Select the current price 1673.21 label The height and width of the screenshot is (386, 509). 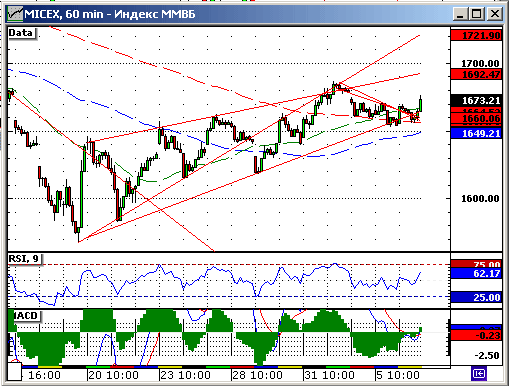click(x=476, y=100)
